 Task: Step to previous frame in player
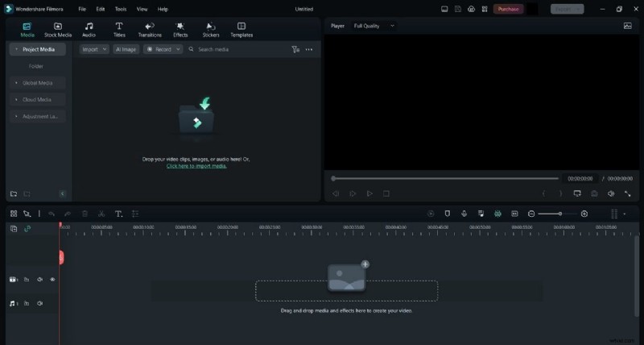[x=336, y=193]
